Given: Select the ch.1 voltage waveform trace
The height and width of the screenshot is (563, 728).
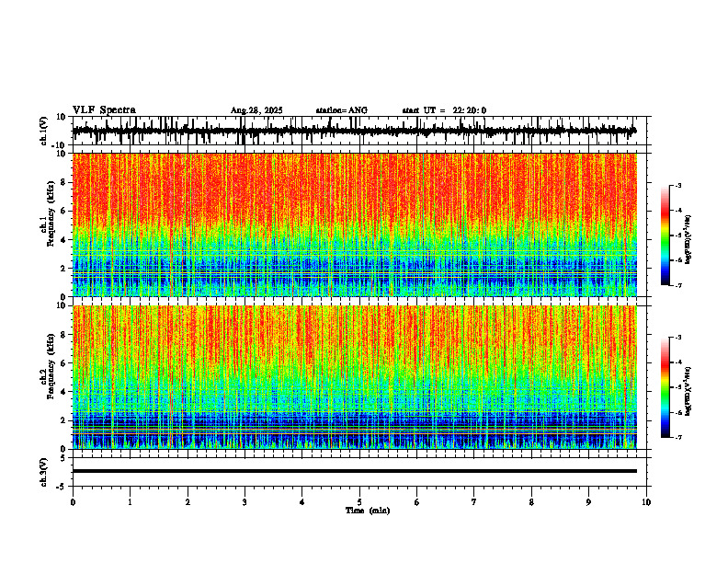Looking at the screenshot, I should (354, 131).
